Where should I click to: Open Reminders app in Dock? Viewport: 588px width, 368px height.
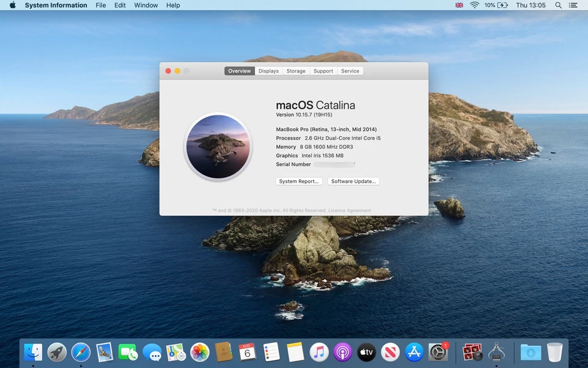[x=271, y=353]
